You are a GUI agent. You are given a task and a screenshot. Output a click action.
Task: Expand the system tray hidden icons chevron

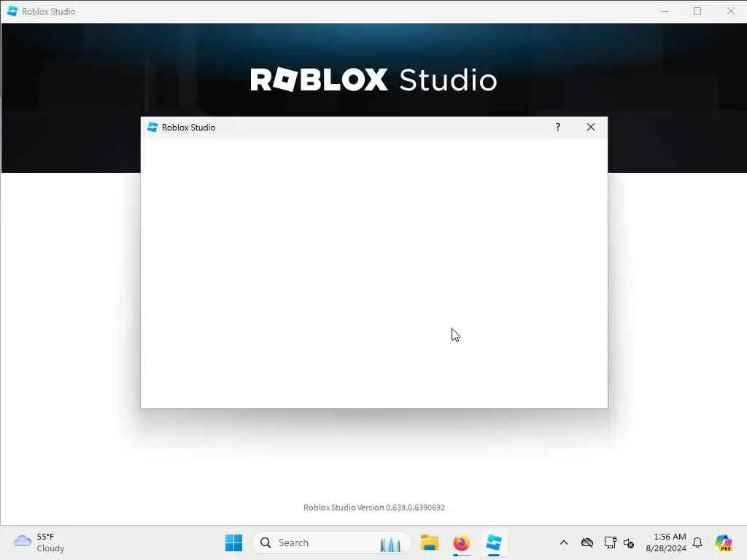(x=564, y=542)
